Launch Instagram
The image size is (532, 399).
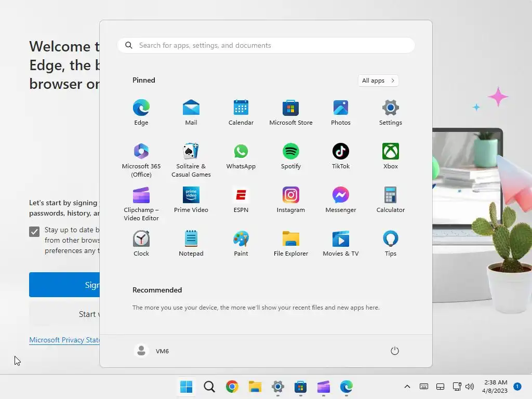(291, 200)
